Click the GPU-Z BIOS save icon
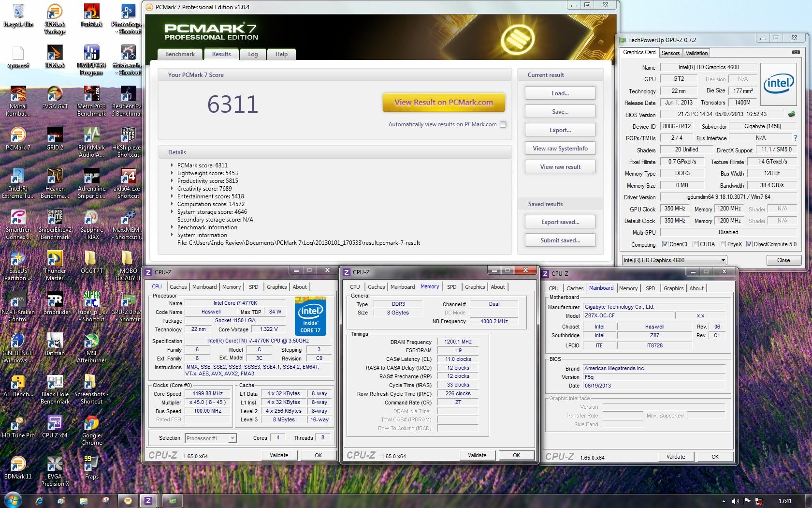Image resolution: width=812 pixels, height=508 pixels. (791, 114)
